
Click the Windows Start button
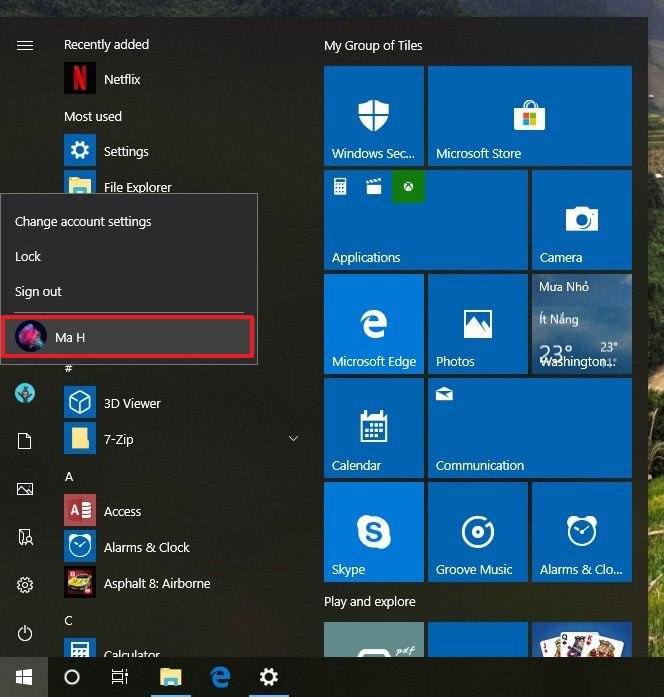pos(23,677)
